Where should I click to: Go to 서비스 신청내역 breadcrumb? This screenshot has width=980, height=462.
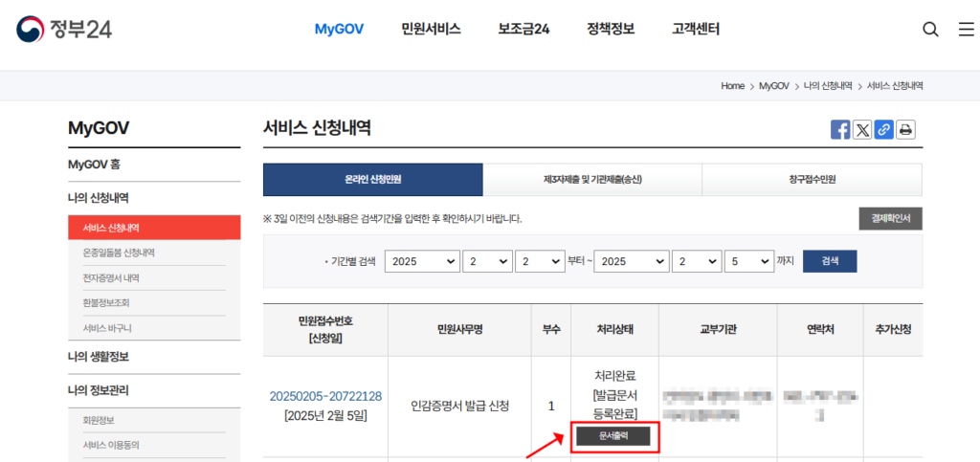pyautogui.click(x=895, y=86)
